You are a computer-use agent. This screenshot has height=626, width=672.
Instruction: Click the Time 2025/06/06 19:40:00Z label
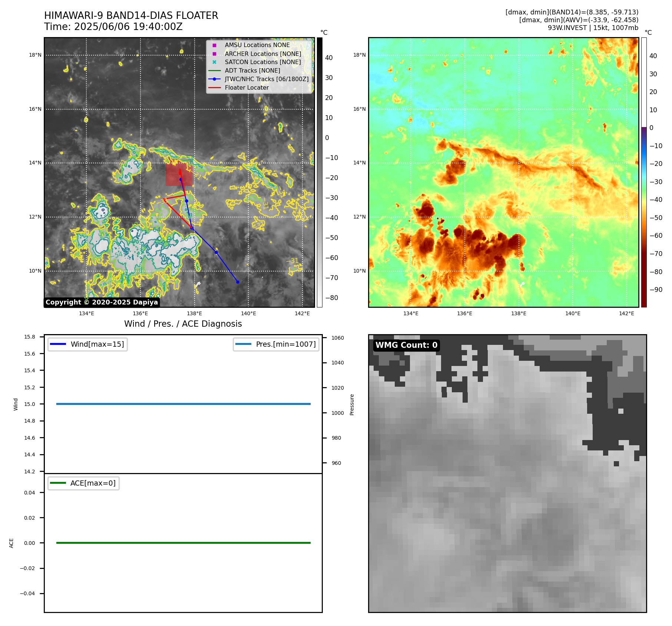(113, 27)
